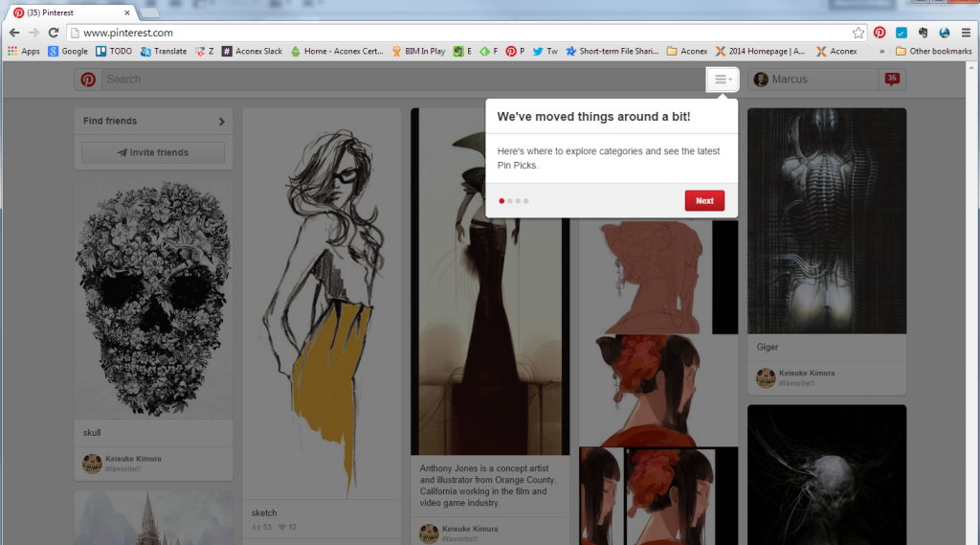Open the categories menu icon

[723, 79]
